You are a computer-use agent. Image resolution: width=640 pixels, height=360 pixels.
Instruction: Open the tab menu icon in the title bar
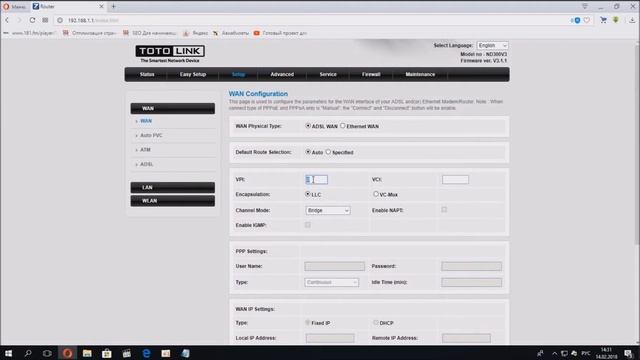click(584, 6)
